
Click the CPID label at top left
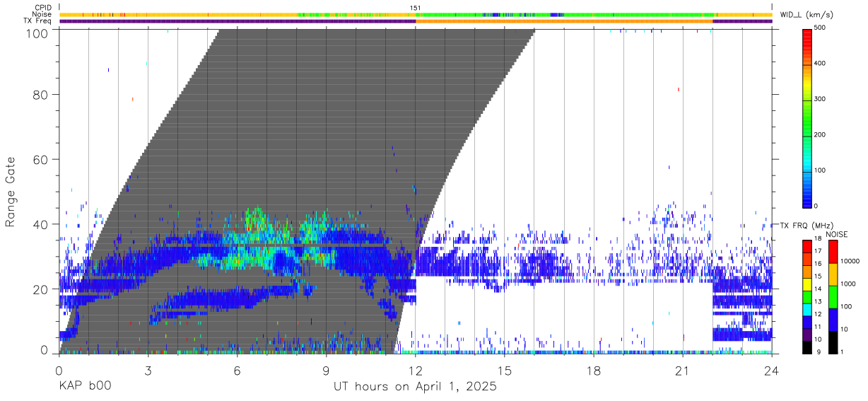tap(43, 8)
